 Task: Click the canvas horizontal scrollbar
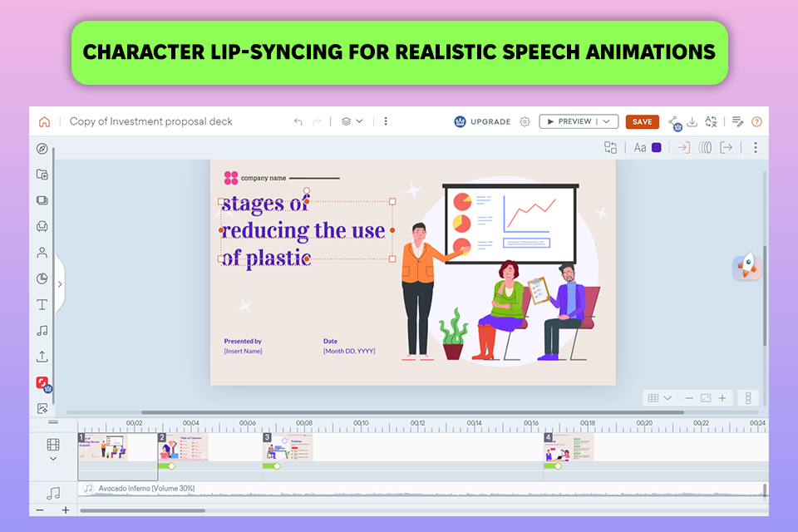[413, 413]
